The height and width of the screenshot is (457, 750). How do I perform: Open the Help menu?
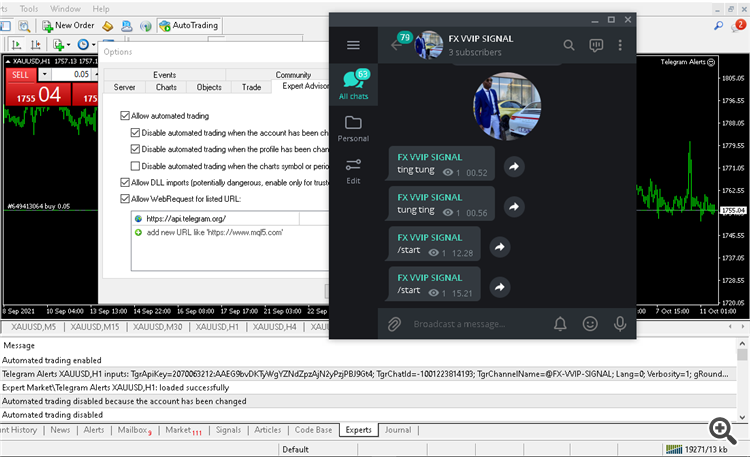pyautogui.click(x=101, y=9)
